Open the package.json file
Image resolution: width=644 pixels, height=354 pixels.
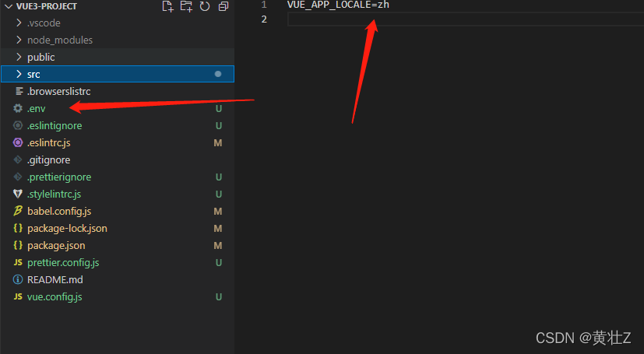tap(56, 246)
